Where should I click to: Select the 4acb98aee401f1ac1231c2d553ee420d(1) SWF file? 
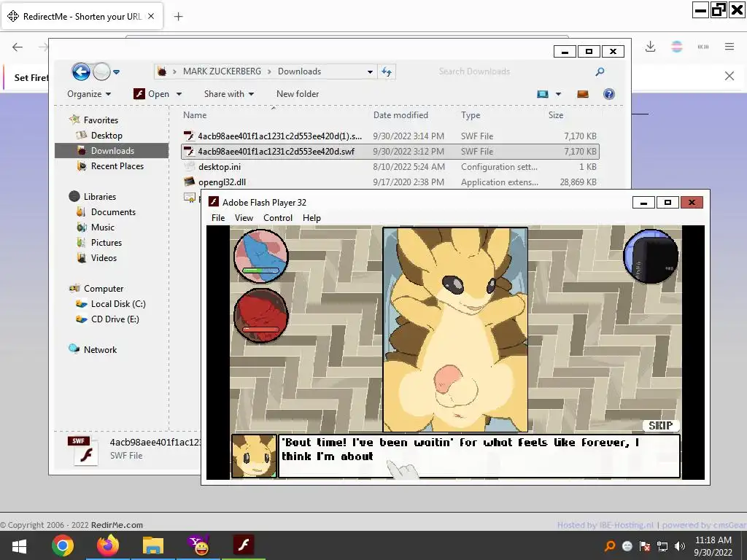pos(390,136)
